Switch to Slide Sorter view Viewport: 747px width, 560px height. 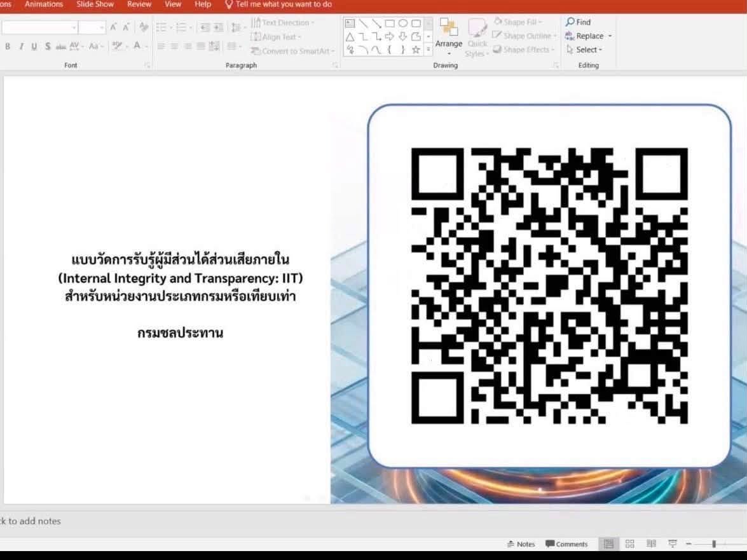[x=630, y=544]
